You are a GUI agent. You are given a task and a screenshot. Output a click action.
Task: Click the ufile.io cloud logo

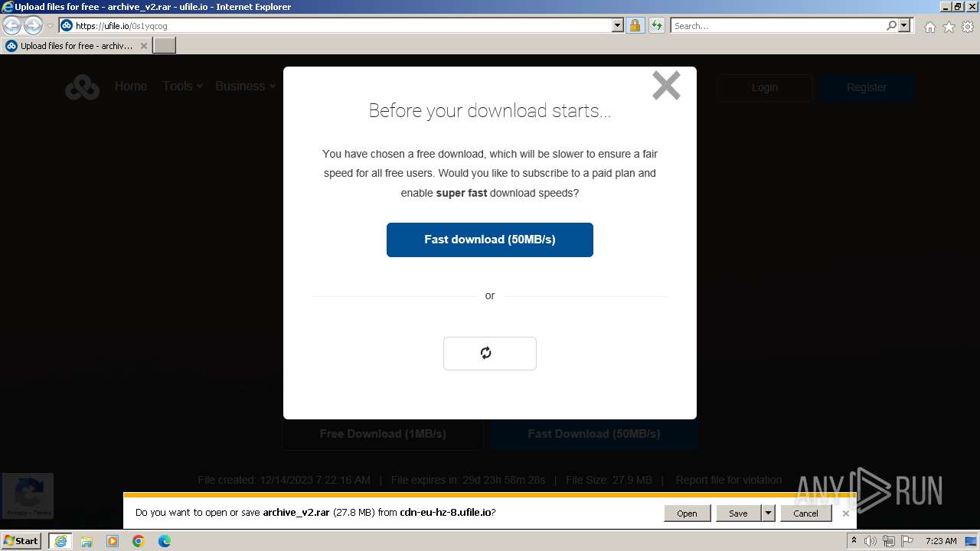(82, 87)
